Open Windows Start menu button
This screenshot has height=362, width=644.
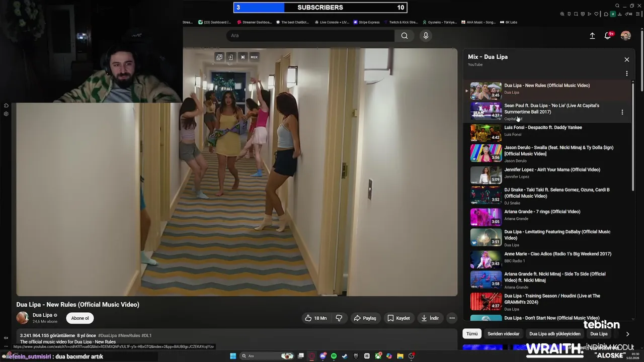(233, 356)
